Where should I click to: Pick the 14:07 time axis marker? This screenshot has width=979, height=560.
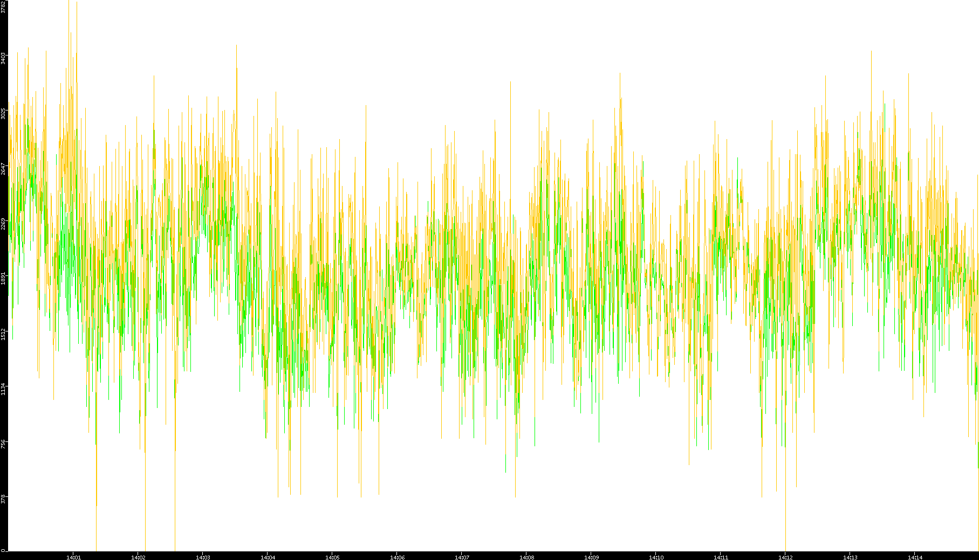462,557
